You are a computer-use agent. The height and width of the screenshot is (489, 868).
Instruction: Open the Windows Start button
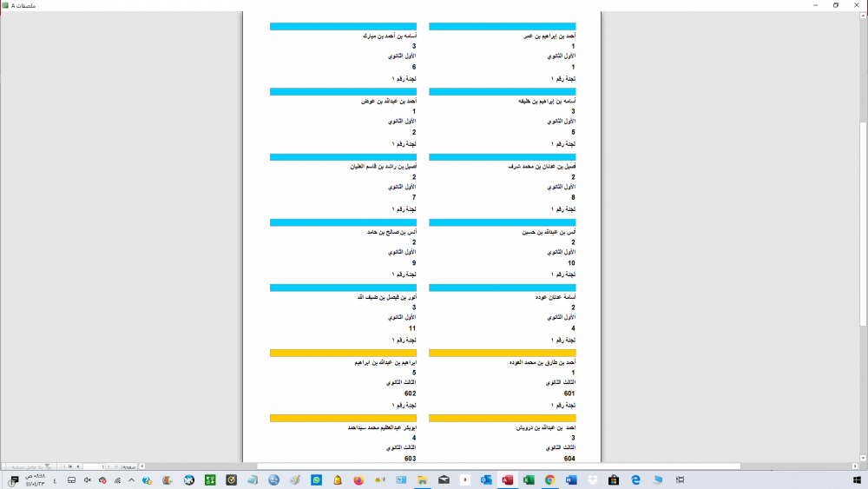(857, 480)
